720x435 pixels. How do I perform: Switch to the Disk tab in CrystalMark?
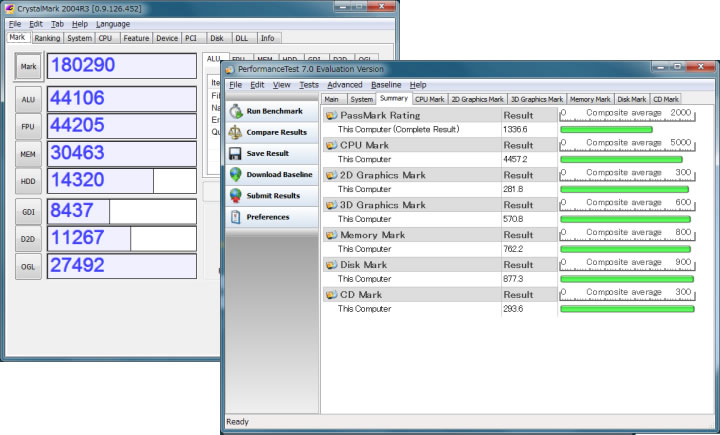(217, 38)
